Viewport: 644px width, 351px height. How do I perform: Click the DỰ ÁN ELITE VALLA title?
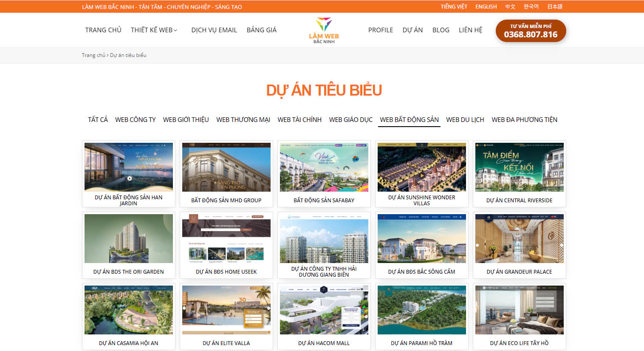[x=226, y=343]
